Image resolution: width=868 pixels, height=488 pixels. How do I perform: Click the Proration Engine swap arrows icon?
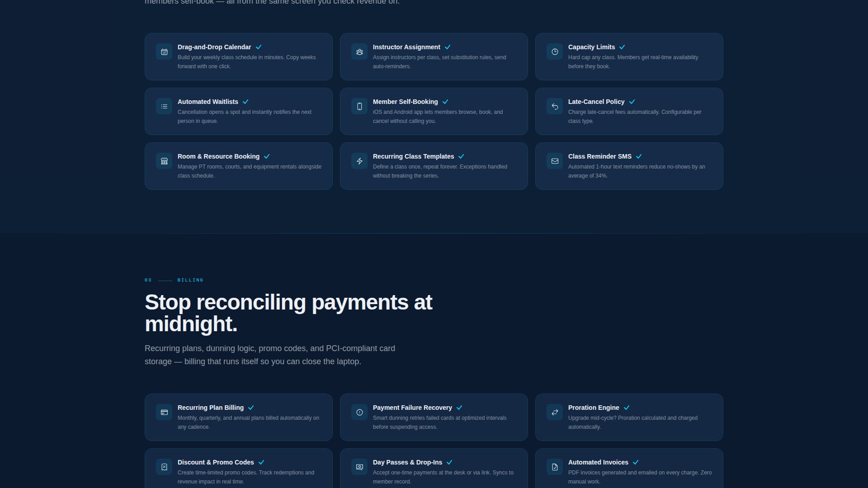tap(555, 413)
